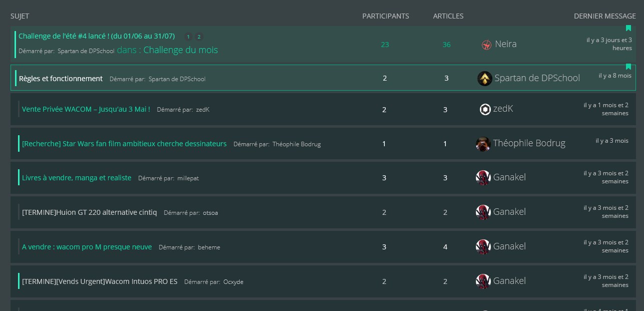Open the Vente Privée WACOM topic

pos(86,109)
